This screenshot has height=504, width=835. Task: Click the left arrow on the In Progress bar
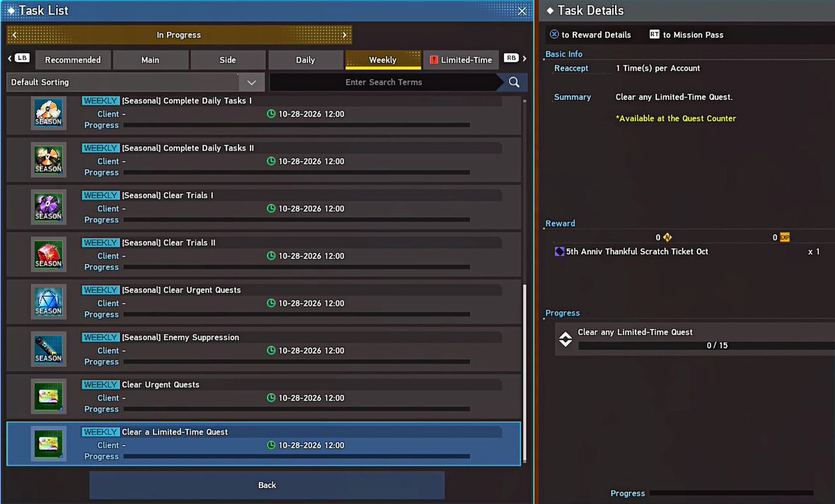point(15,35)
